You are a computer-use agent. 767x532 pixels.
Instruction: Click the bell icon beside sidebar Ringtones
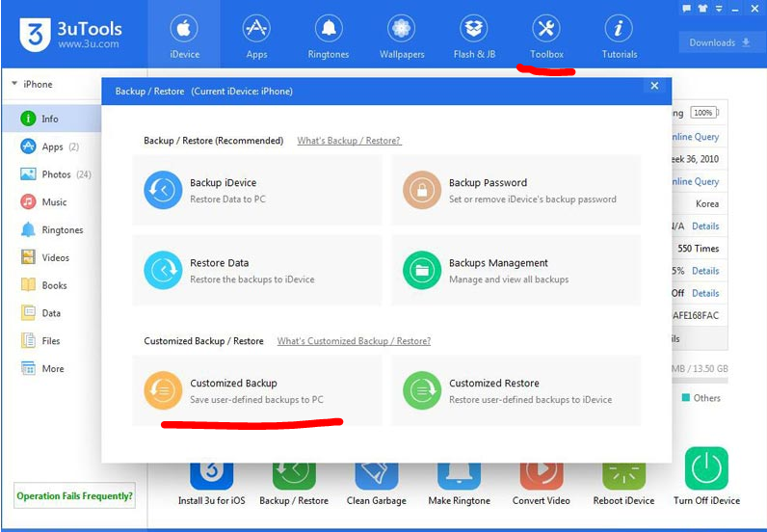point(28,229)
